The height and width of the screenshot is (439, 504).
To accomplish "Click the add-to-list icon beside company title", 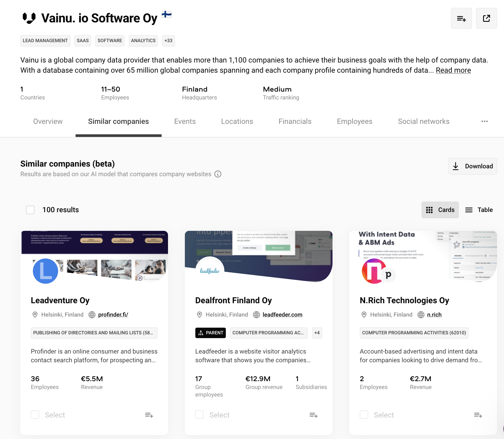I will coord(461,19).
